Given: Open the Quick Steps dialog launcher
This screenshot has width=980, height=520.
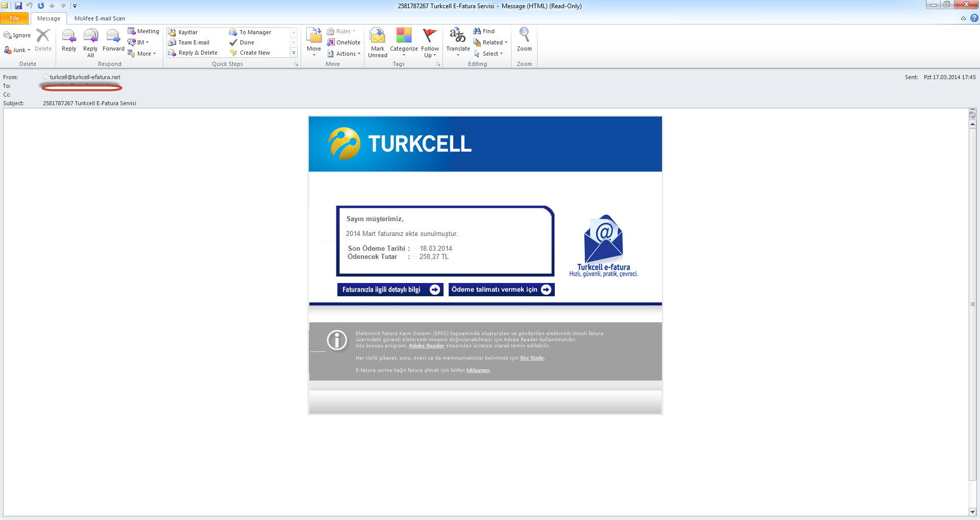Looking at the screenshot, I should [x=296, y=64].
